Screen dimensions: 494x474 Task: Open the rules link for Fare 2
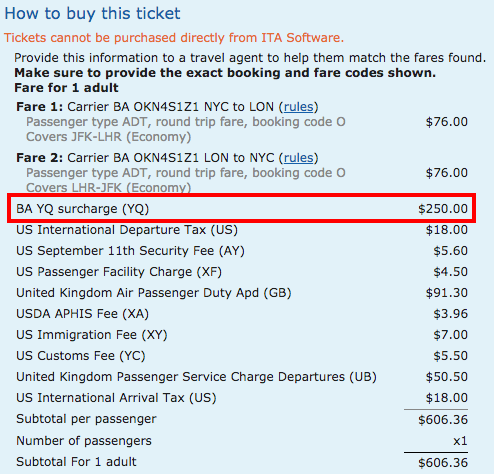tap(298, 158)
